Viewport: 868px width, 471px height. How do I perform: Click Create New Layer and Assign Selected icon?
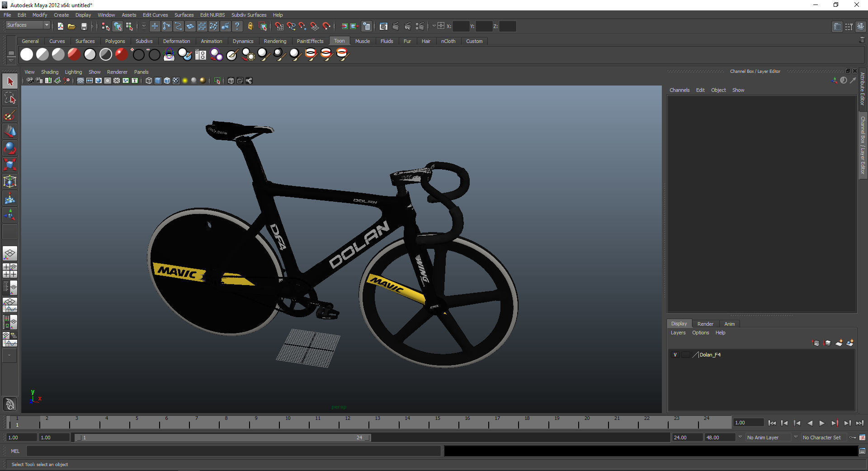point(850,343)
